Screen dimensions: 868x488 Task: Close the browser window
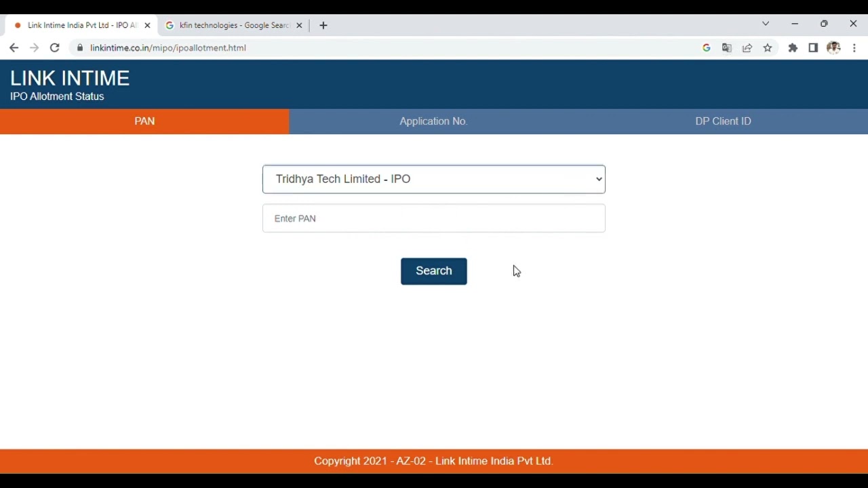tap(853, 24)
